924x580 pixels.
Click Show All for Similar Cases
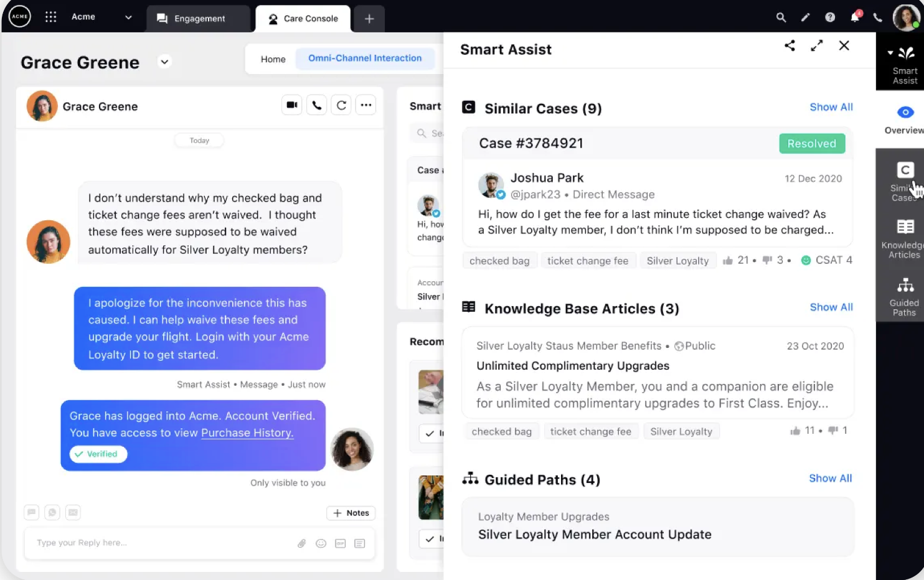(831, 107)
